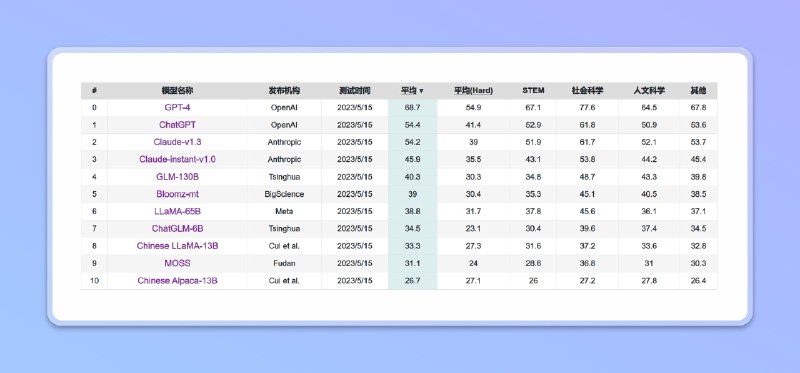
Task: Sort by the 人文科学 column header
Action: [x=649, y=91]
